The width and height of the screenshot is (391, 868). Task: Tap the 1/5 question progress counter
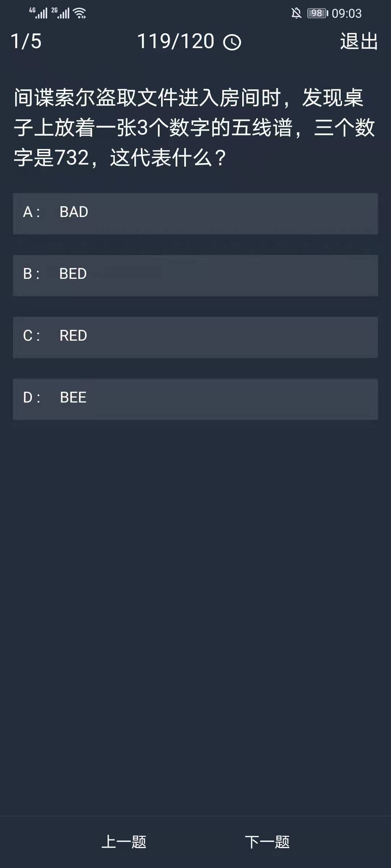[26, 41]
